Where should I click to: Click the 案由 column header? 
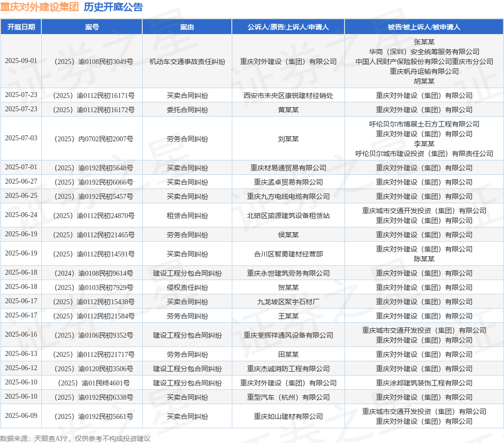[x=187, y=27]
